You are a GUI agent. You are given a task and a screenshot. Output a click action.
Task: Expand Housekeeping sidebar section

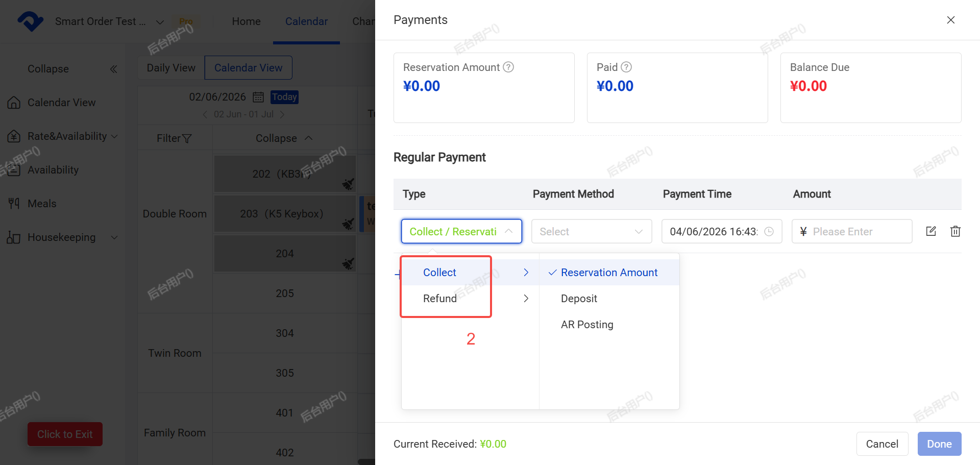[114, 237]
